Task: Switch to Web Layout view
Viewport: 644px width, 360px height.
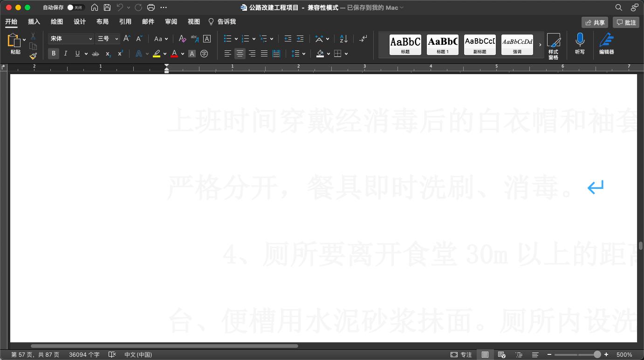Action: (x=502, y=354)
